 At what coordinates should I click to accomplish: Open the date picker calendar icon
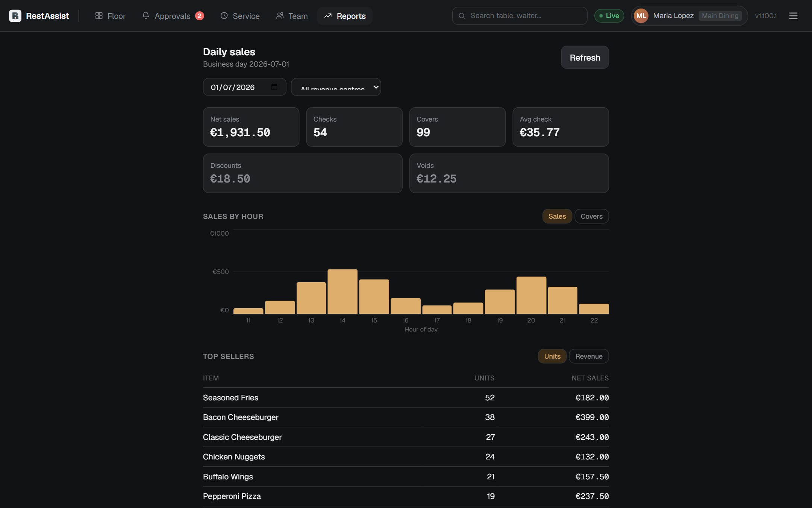[274, 87]
